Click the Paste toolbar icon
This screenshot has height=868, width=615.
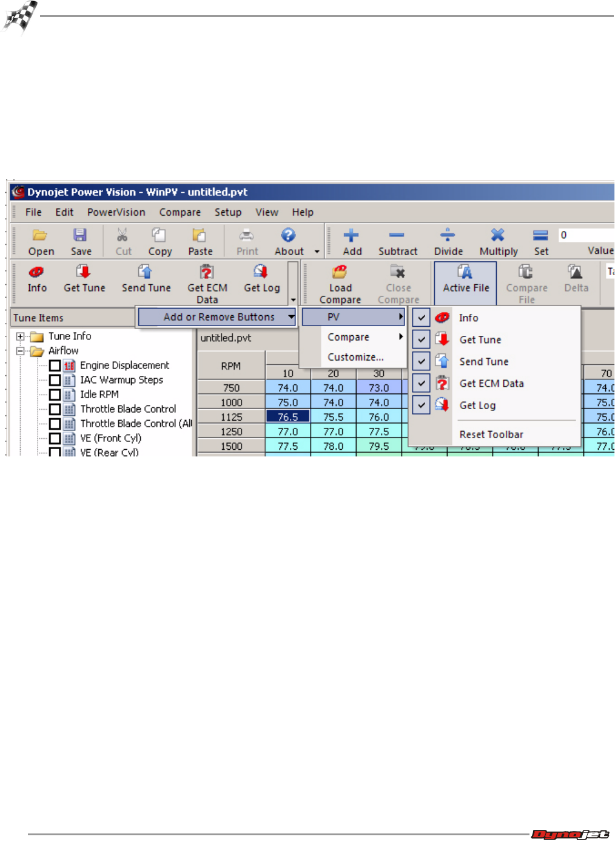[199, 236]
